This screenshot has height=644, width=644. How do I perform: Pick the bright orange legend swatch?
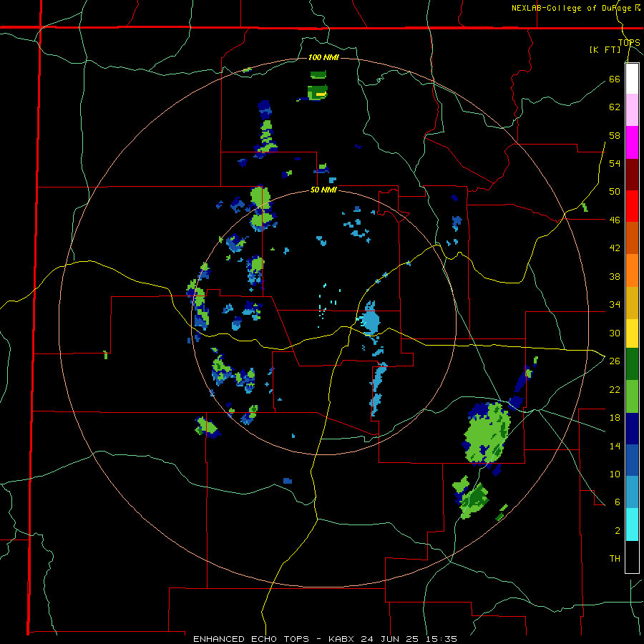click(x=632, y=270)
